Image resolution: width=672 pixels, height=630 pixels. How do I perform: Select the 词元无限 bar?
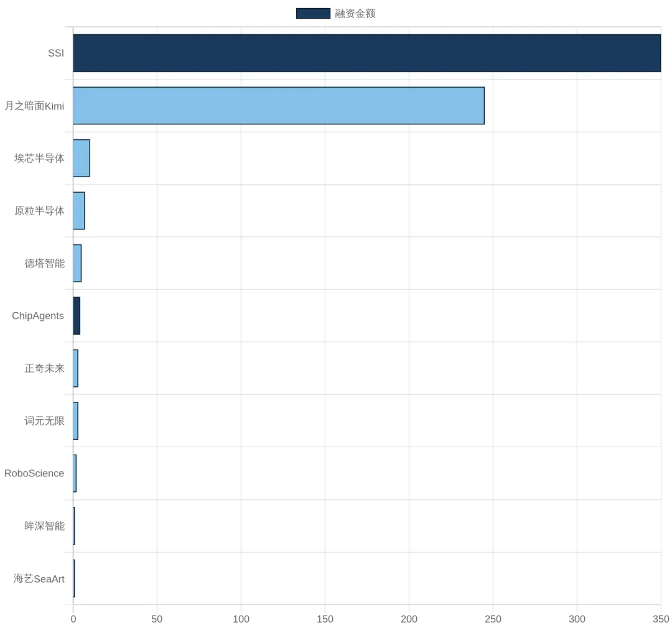tap(75, 421)
